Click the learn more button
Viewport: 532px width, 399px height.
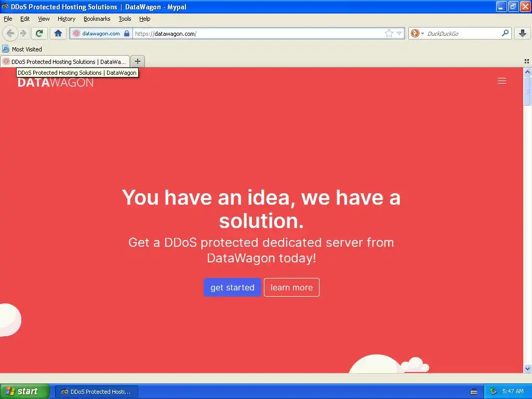[x=291, y=287]
